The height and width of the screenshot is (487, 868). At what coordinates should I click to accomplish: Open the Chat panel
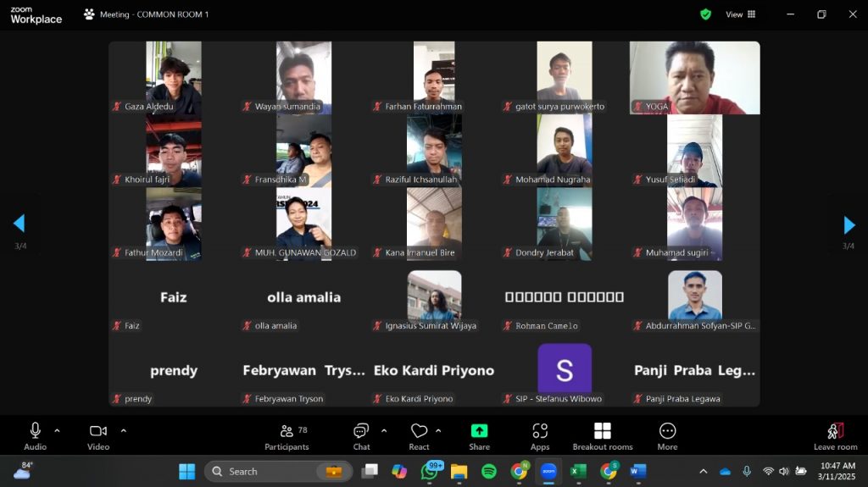pos(361,435)
